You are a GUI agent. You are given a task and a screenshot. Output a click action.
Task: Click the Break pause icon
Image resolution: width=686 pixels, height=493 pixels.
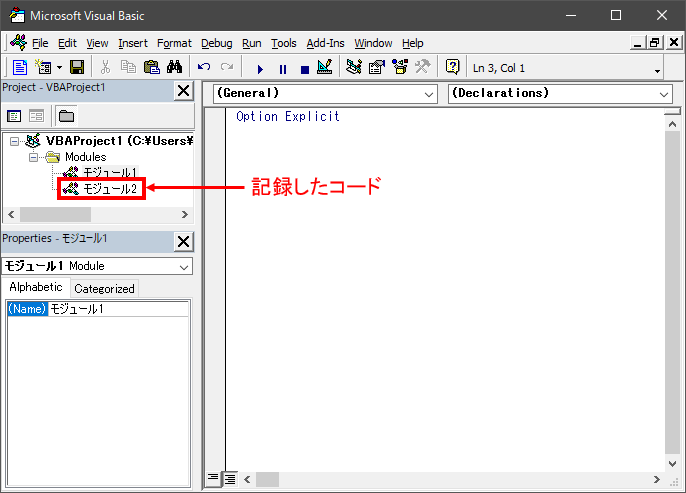[x=283, y=69]
